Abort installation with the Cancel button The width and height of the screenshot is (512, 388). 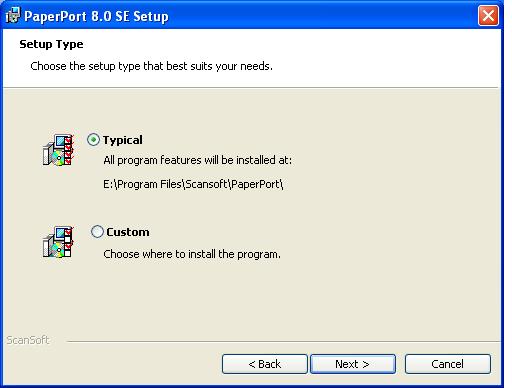click(448, 364)
